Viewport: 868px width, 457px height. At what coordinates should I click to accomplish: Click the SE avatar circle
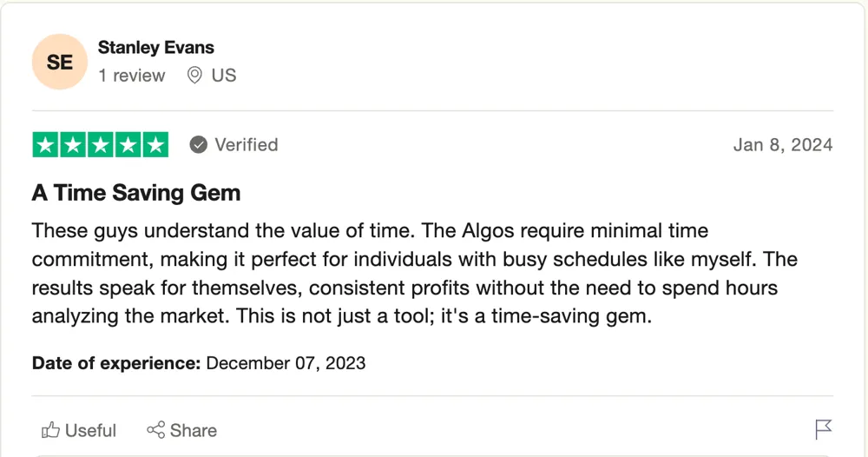click(60, 62)
